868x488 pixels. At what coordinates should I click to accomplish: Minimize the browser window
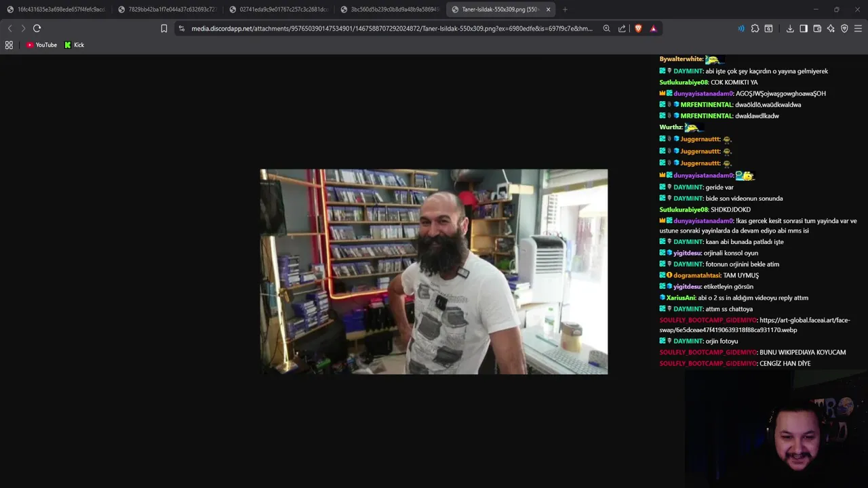816,9
